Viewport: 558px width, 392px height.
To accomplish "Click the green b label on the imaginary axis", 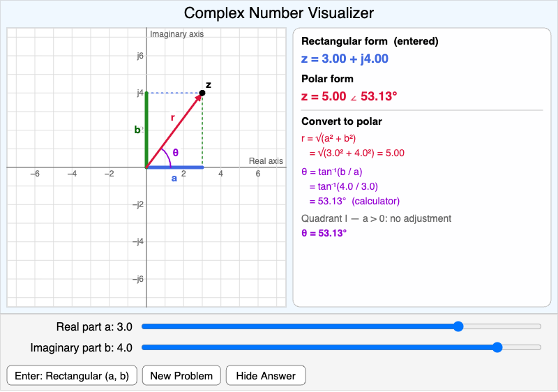I will pos(137,130).
